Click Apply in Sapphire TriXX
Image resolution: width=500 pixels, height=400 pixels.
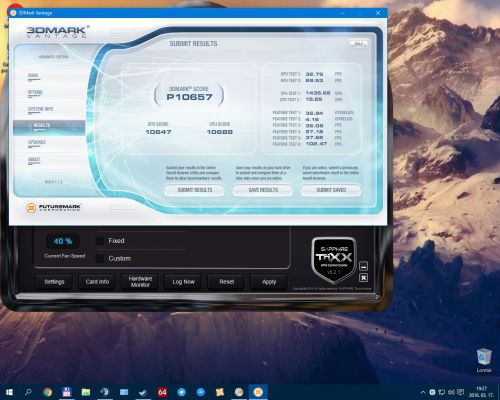coord(269,282)
